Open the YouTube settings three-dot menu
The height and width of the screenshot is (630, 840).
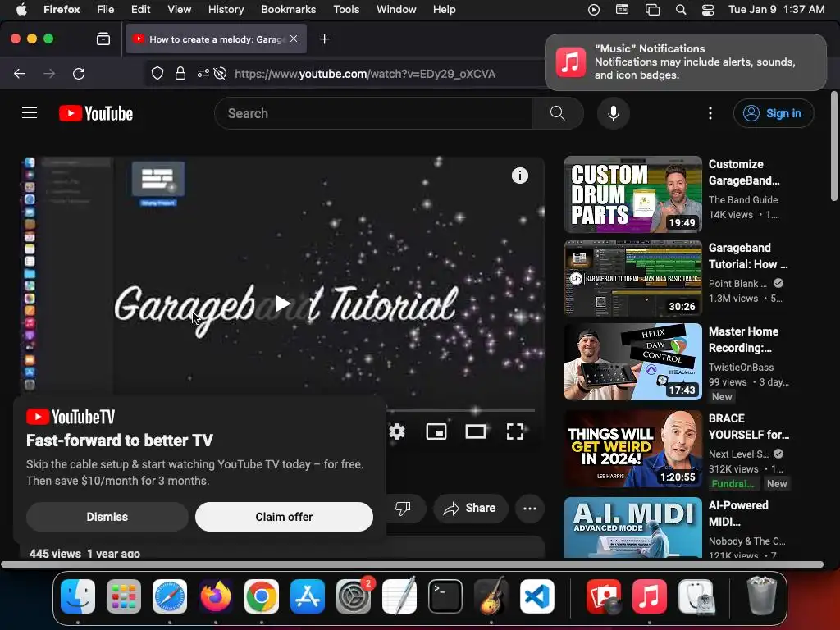(x=710, y=113)
